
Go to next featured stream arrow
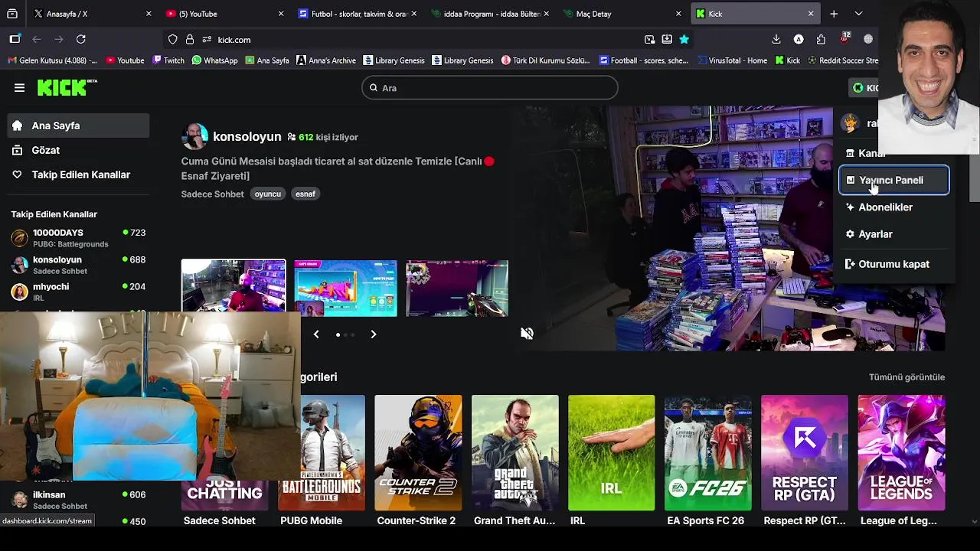click(374, 334)
